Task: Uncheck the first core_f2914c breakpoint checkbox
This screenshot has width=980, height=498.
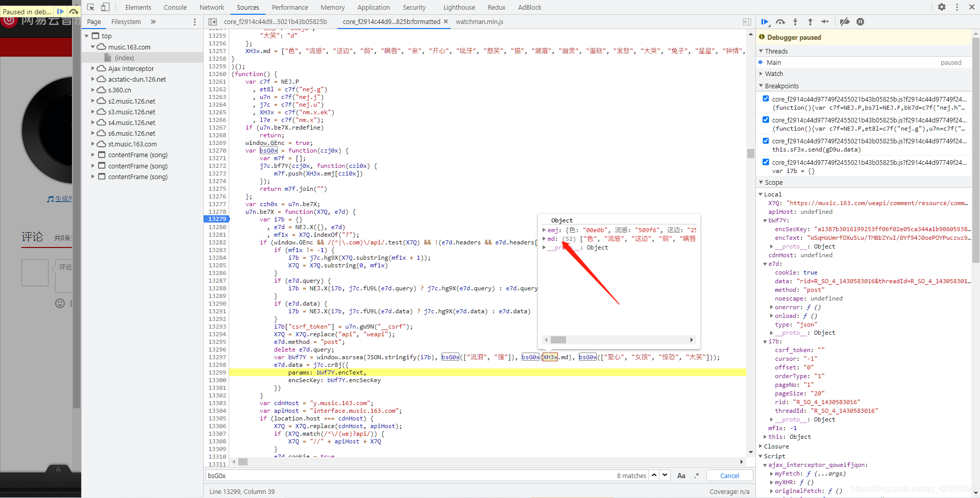Action: (766, 98)
